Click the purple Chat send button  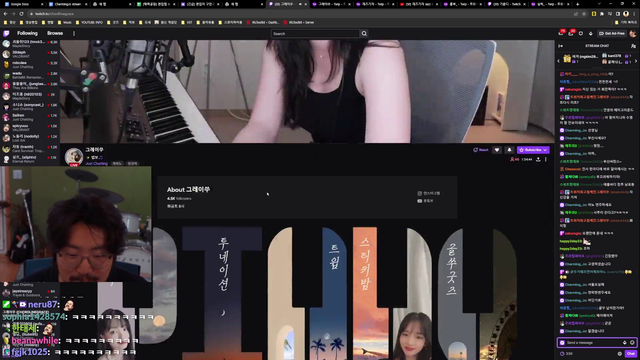(x=631, y=353)
